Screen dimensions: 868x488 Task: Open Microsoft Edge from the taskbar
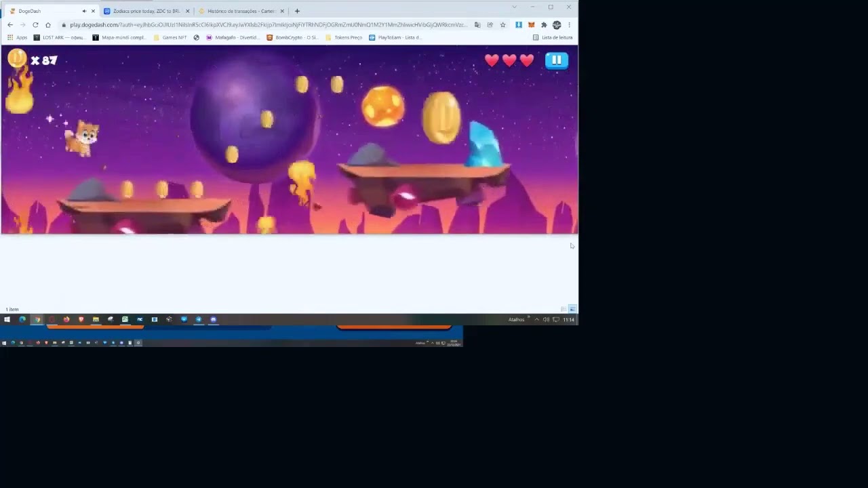22,319
